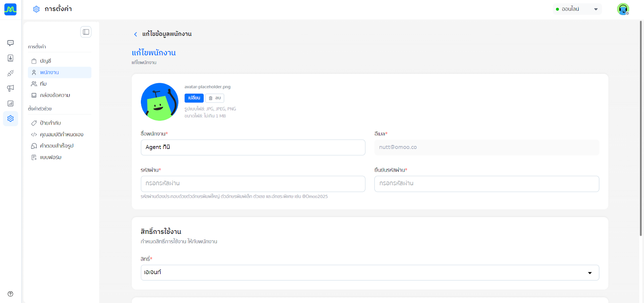Click the Omoo logo icon
Screen dimensions: 644x303
tap(10, 9)
